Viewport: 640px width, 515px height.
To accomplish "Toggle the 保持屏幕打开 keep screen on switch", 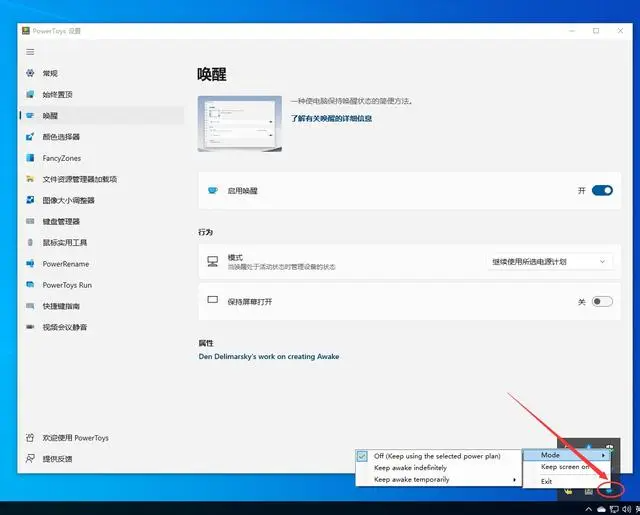I will [602, 302].
